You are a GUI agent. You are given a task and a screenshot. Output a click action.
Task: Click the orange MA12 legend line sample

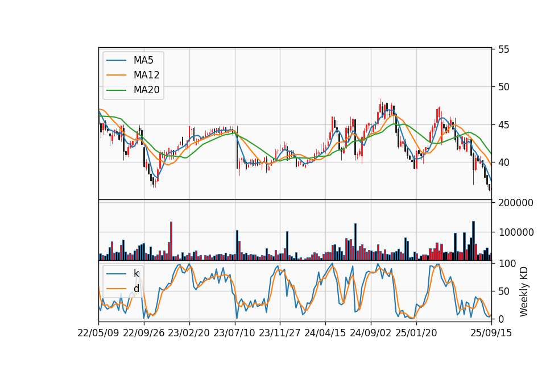[x=116, y=75]
